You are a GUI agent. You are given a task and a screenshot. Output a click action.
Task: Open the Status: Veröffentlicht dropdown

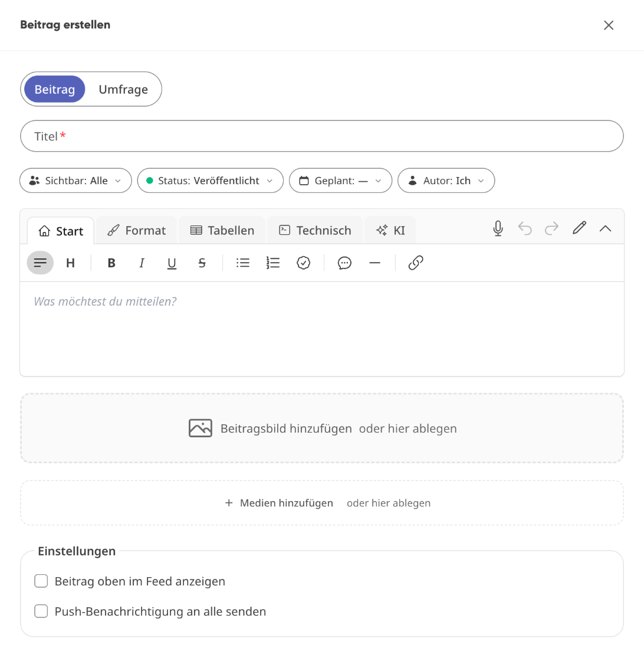click(x=211, y=181)
